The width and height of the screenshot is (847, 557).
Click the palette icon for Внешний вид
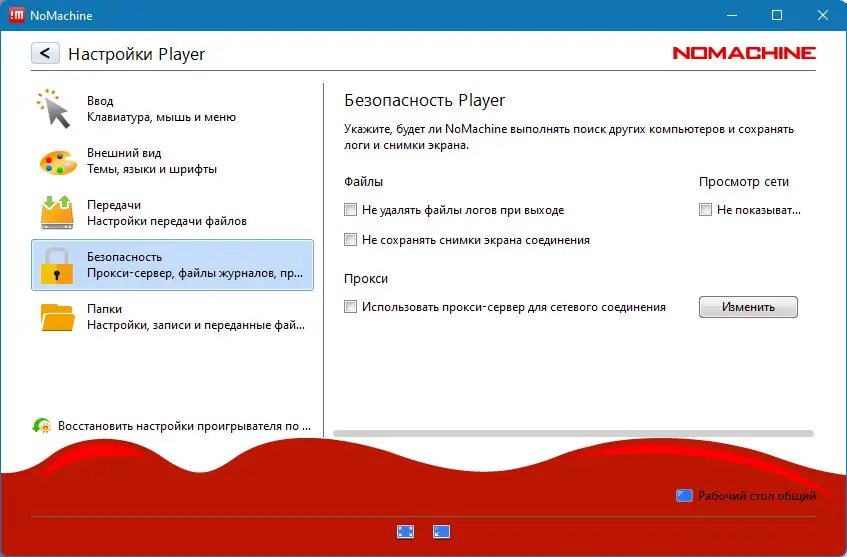click(x=58, y=162)
